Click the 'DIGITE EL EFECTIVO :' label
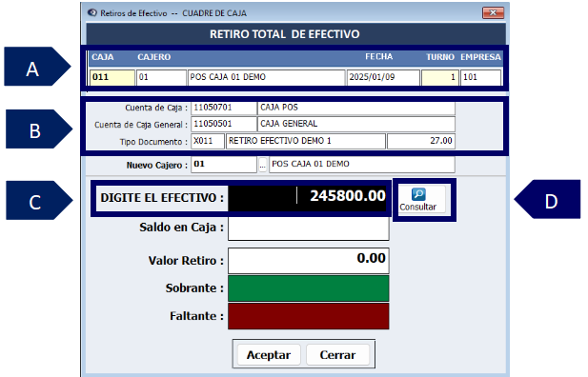 click(162, 197)
